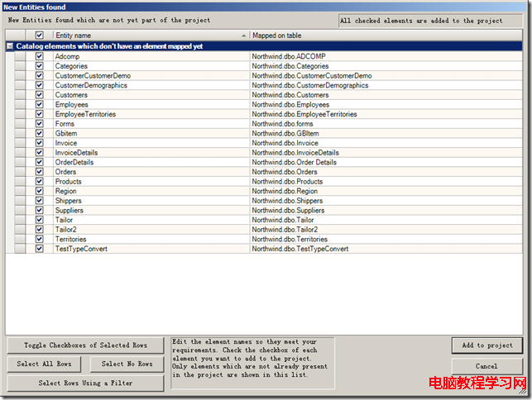Click the Northwind.dbo.TestTypeConvert cell
532x400 pixels.
[386, 249]
